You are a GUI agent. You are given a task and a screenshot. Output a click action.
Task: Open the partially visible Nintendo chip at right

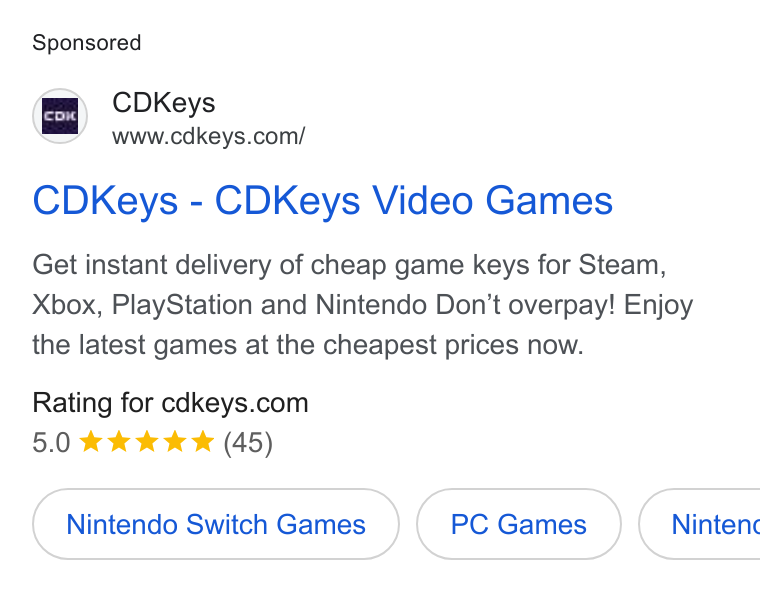coord(699,524)
